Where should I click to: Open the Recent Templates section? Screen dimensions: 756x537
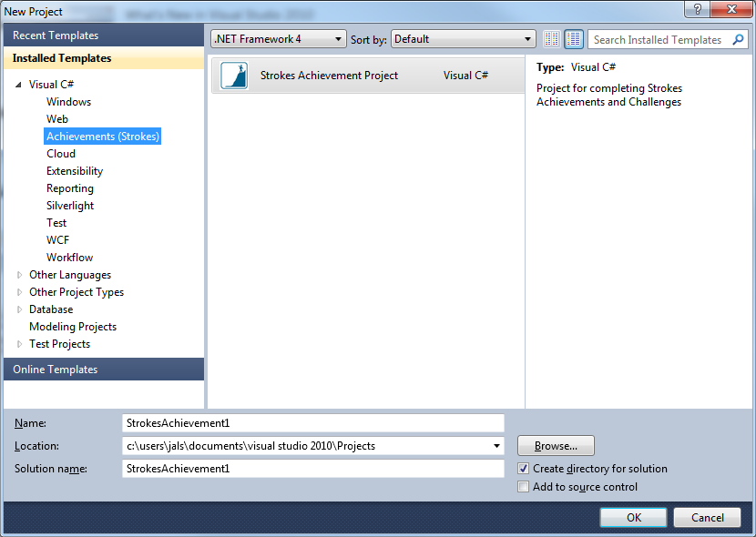coord(104,35)
